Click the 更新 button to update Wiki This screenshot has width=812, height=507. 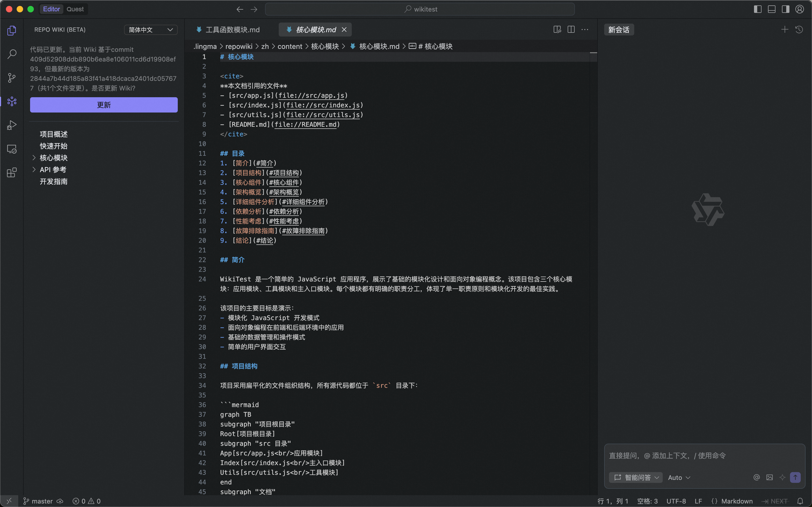tap(104, 105)
